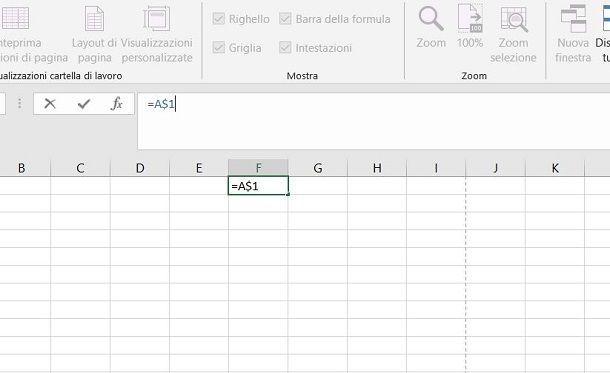Image resolution: width=610 pixels, height=373 pixels.
Task: Toggle the Righello checkbox
Action: pyautogui.click(x=219, y=19)
